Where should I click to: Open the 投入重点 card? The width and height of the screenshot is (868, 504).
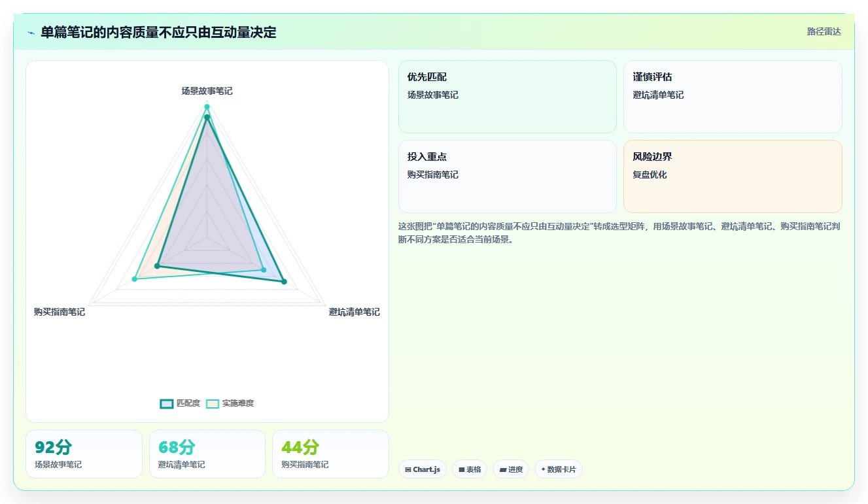pyautogui.click(x=508, y=176)
